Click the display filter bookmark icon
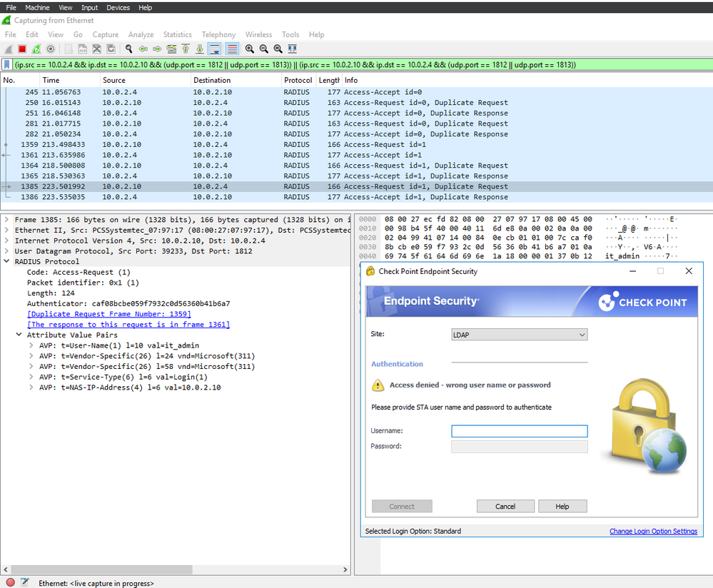This screenshot has width=713, height=588. click(x=7, y=65)
